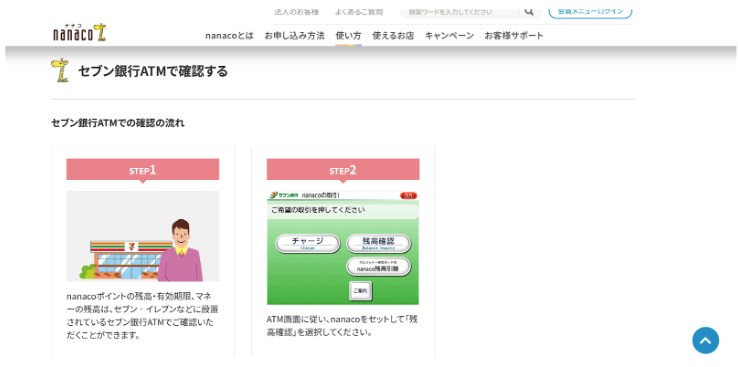Screen dimensions: 738x367
Task: Click the nanaco残高引継 button in the ATM image
Action: coord(378,266)
